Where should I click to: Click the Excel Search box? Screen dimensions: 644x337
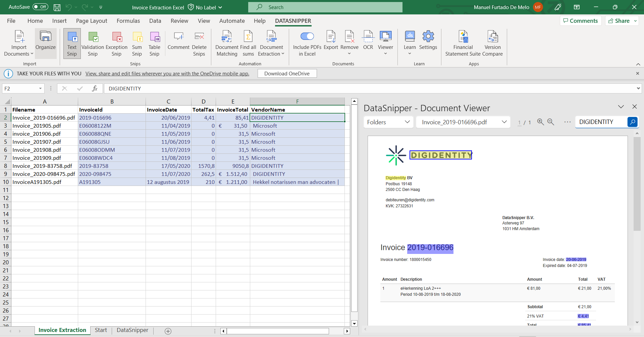(325, 7)
